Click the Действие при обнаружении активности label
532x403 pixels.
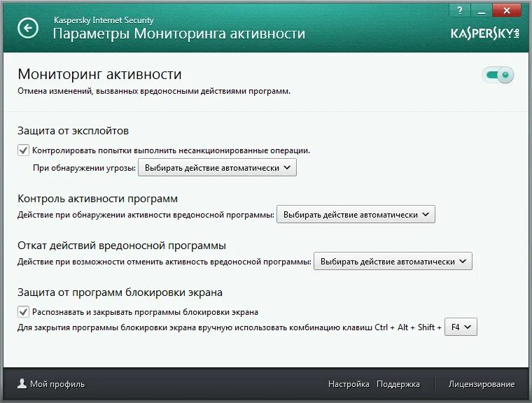pyautogui.click(x=146, y=215)
